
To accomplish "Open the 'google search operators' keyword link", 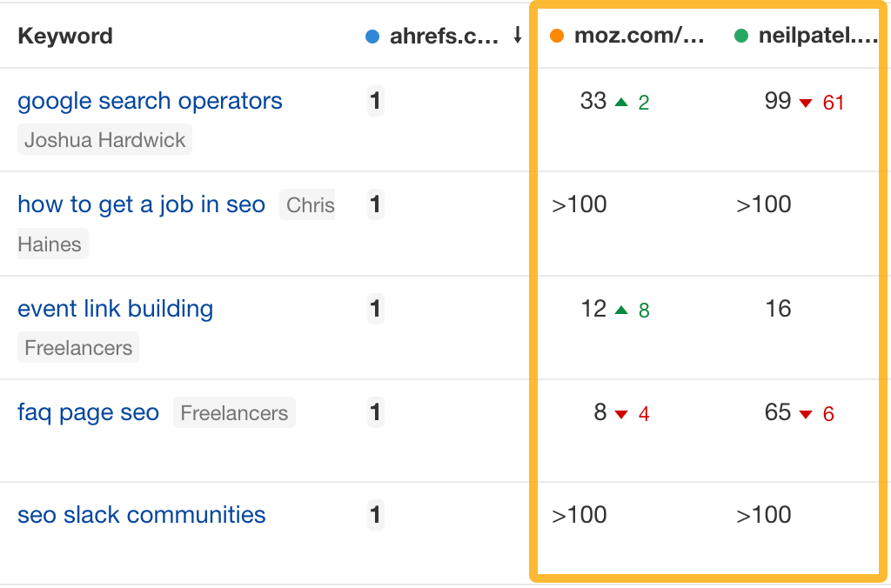I will [150, 101].
